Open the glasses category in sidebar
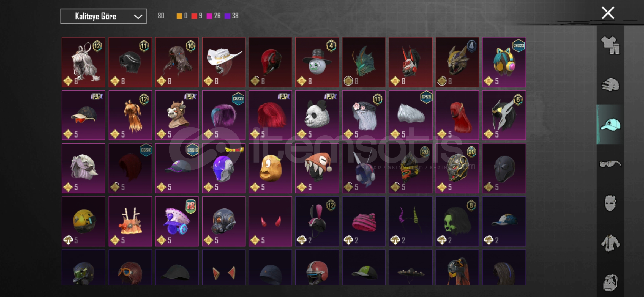Image resolution: width=644 pixels, height=297 pixels. [x=610, y=164]
